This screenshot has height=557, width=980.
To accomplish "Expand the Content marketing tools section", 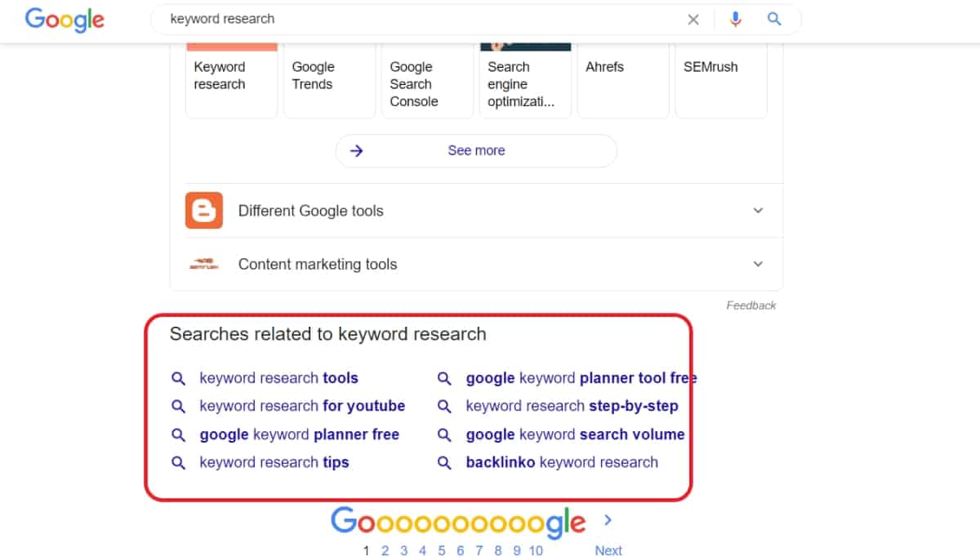I will 758,265.
